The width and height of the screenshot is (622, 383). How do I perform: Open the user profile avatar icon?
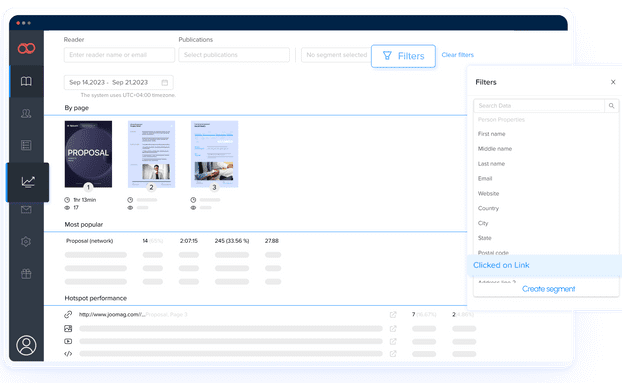(x=26, y=345)
